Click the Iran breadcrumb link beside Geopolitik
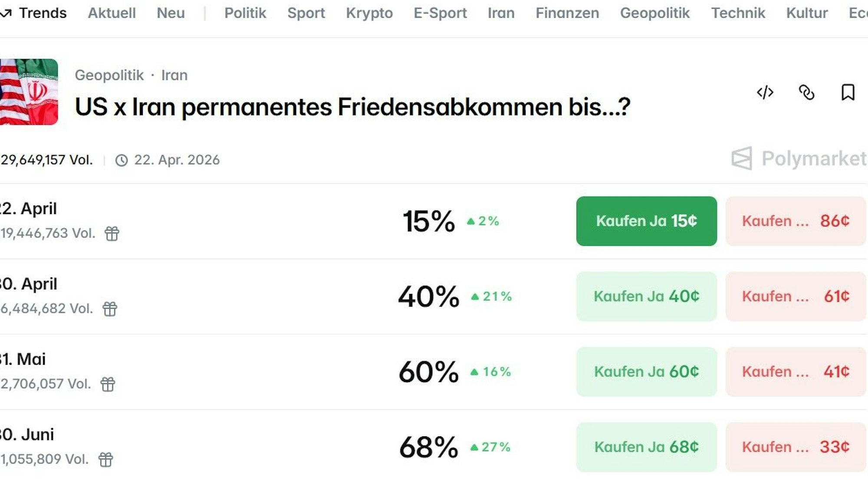The width and height of the screenshot is (868, 488). pyautogui.click(x=174, y=75)
